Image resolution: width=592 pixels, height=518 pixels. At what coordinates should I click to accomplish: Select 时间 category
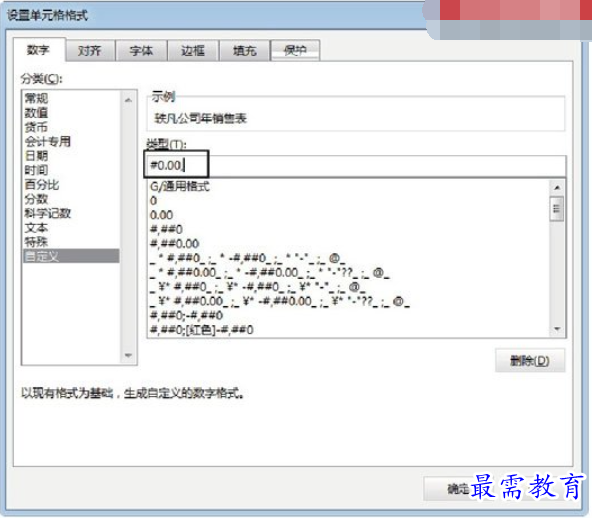(71, 170)
